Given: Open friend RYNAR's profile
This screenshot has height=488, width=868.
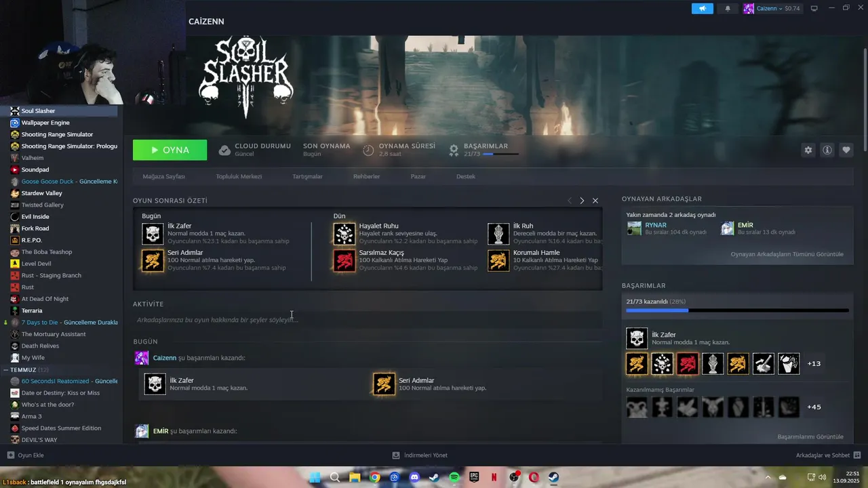Looking at the screenshot, I should coord(656,225).
